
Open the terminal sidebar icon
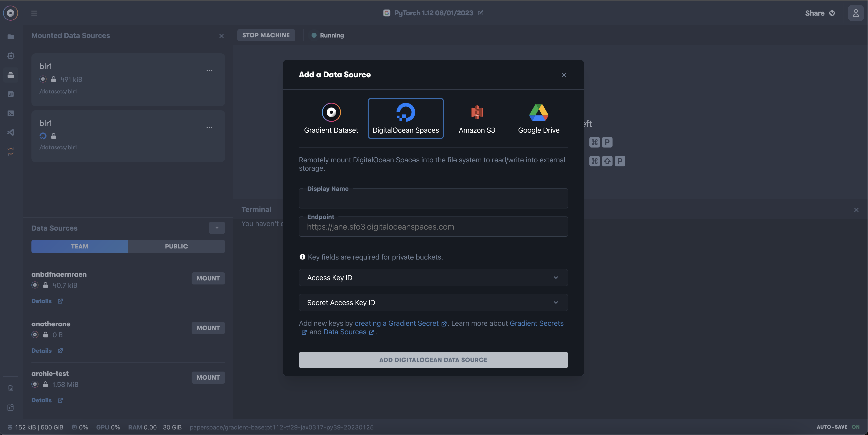(x=11, y=113)
